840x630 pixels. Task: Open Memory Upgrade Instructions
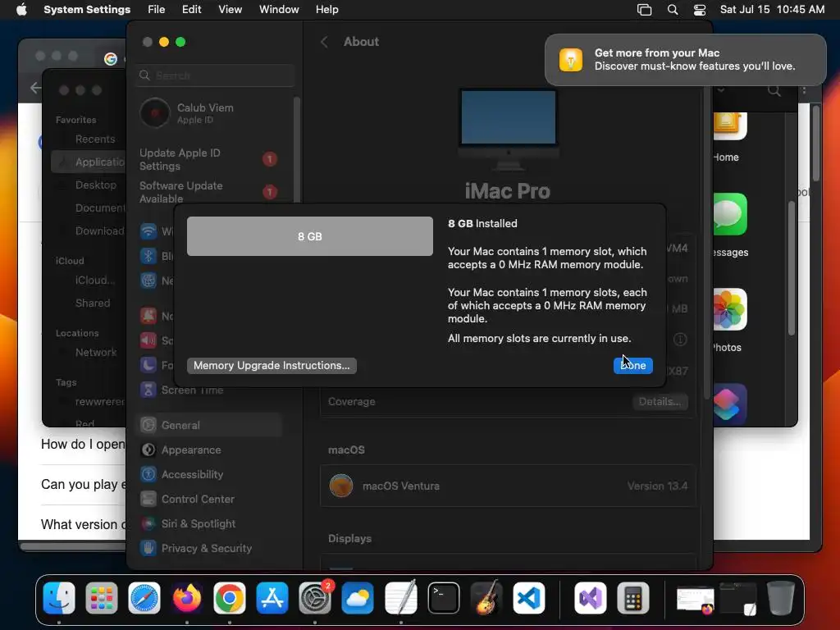click(x=272, y=365)
